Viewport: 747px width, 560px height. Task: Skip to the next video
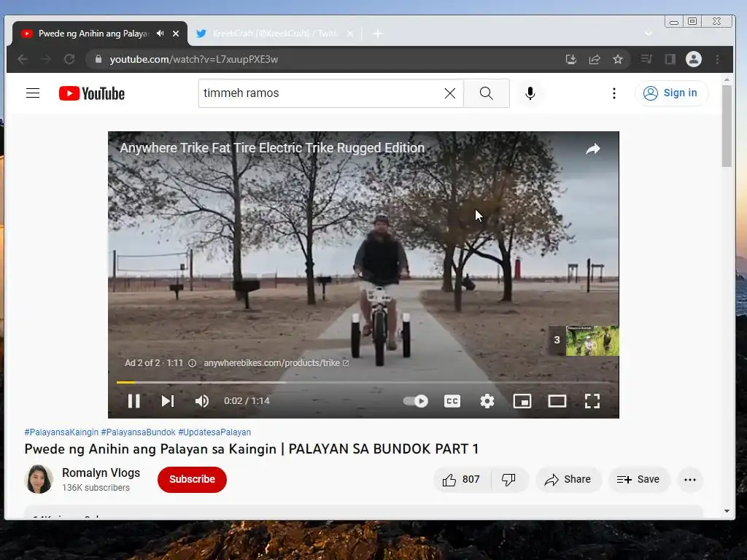click(x=168, y=401)
